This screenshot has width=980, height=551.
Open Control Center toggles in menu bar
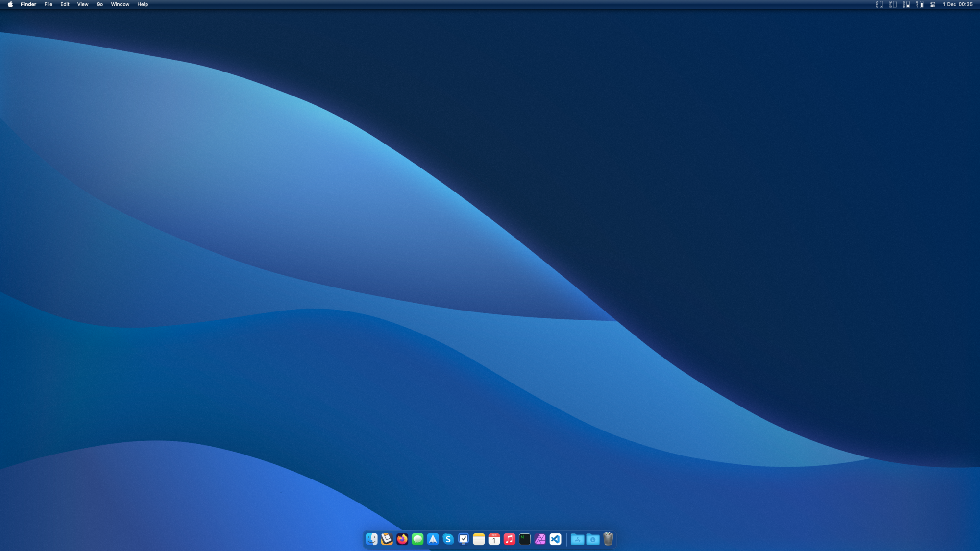(x=932, y=4)
